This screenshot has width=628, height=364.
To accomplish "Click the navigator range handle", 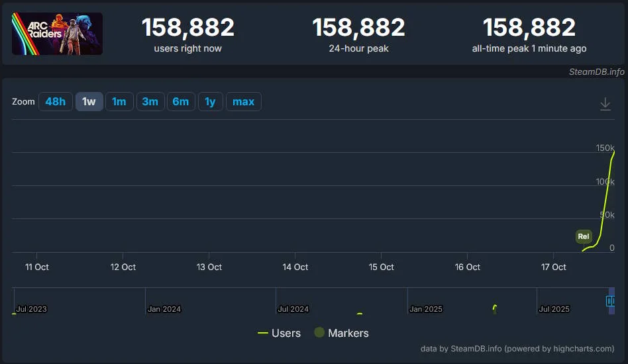I will (610, 301).
